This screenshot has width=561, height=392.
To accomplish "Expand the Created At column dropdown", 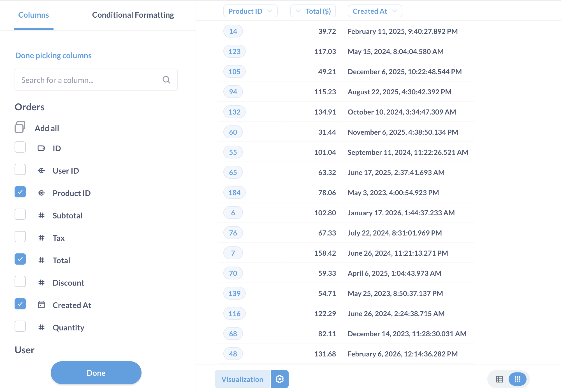I will (395, 11).
